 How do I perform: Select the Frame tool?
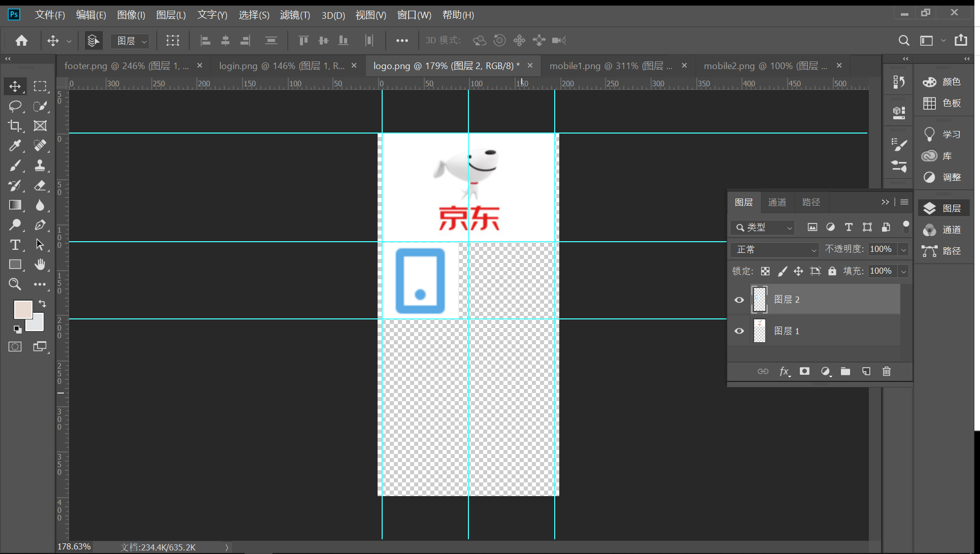coord(40,126)
